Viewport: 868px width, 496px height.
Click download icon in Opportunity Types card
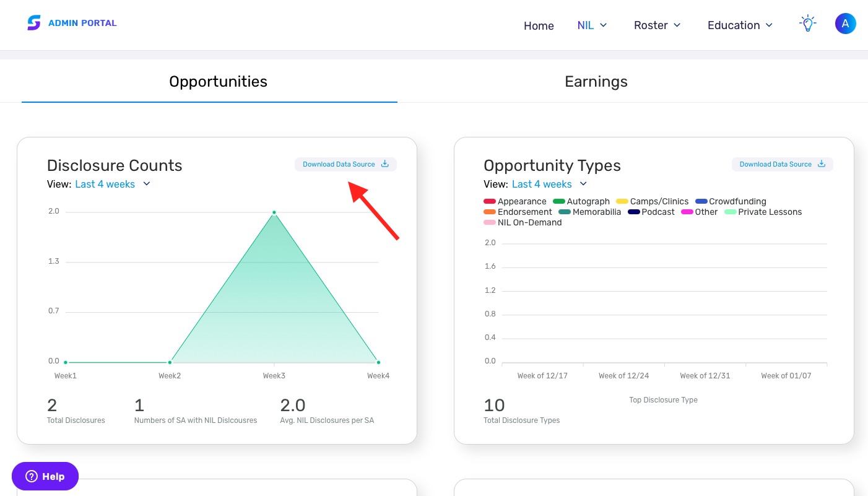(x=822, y=164)
